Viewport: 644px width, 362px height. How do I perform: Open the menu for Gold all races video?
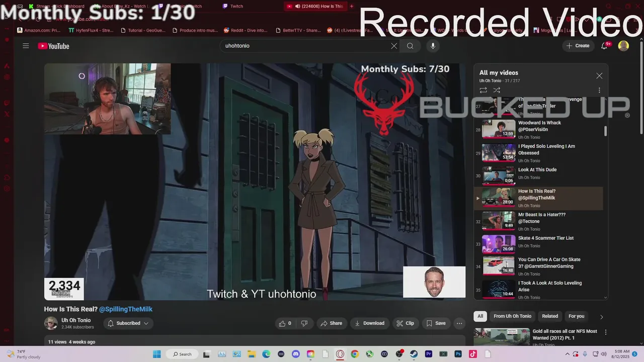click(x=606, y=332)
